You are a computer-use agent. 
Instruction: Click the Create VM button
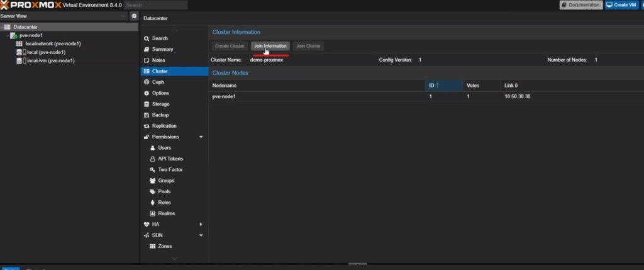click(x=621, y=5)
